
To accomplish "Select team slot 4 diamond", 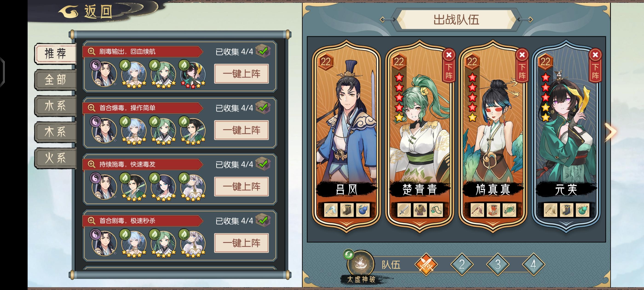I will [x=533, y=264].
